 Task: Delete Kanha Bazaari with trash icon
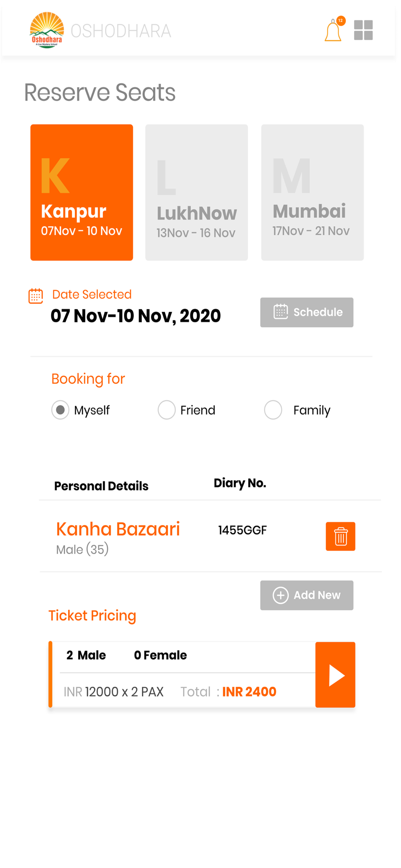(340, 536)
